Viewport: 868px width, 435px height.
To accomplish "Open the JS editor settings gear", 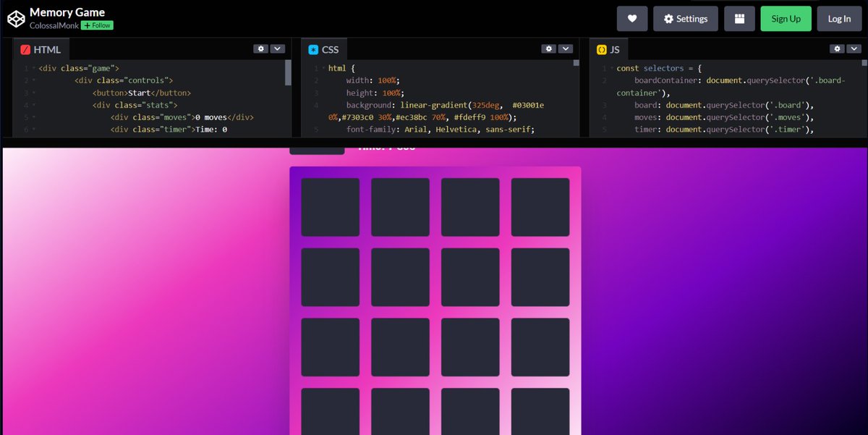I will [x=837, y=48].
